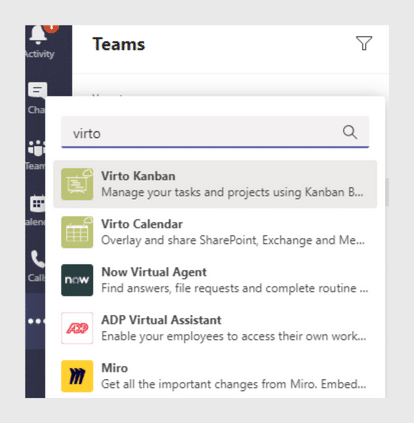Click the search magnifier icon
The width and height of the screenshot is (414, 423).
pyautogui.click(x=350, y=132)
